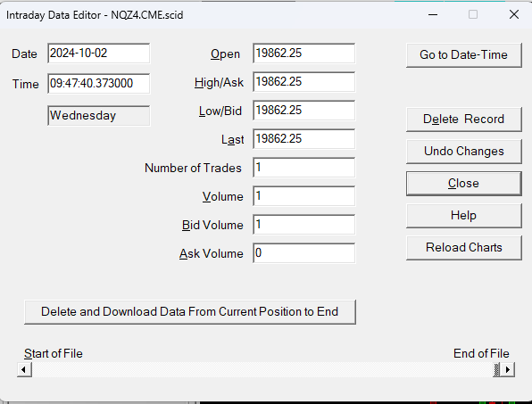Minimize the Intraday Data Editor window

tap(433, 14)
